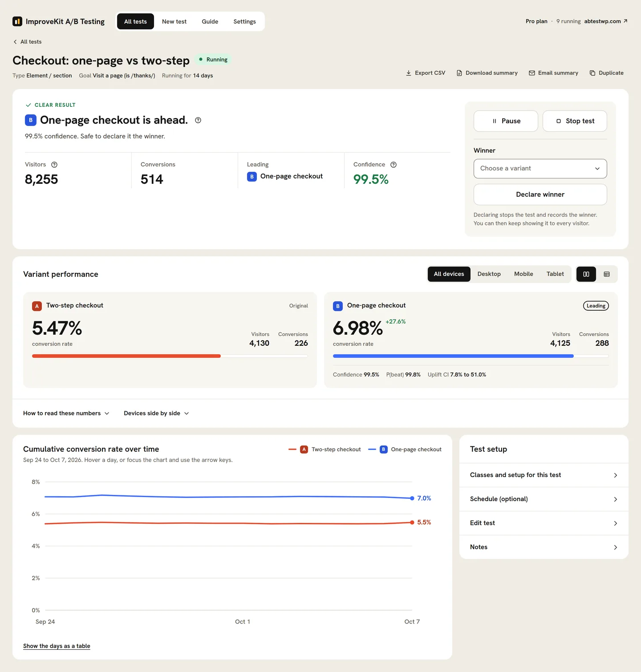Switch to table view layout
This screenshot has width=641, height=672.
coord(607,274)
